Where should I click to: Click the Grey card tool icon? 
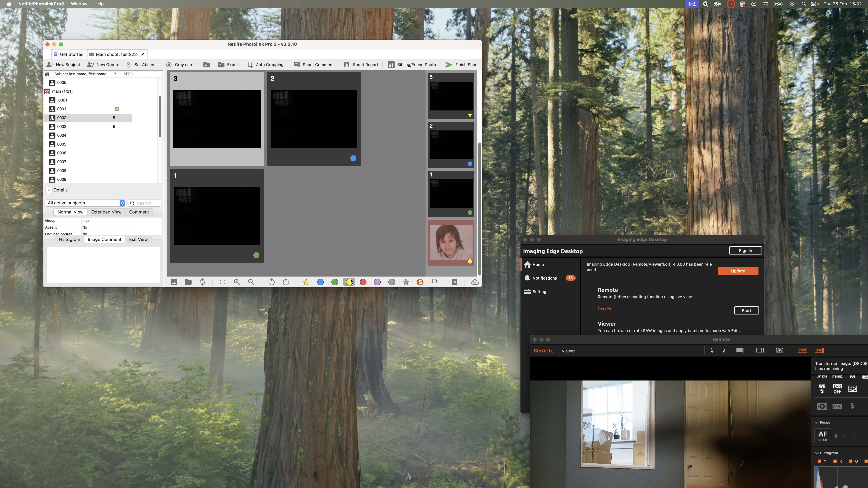tap(169, 65)
